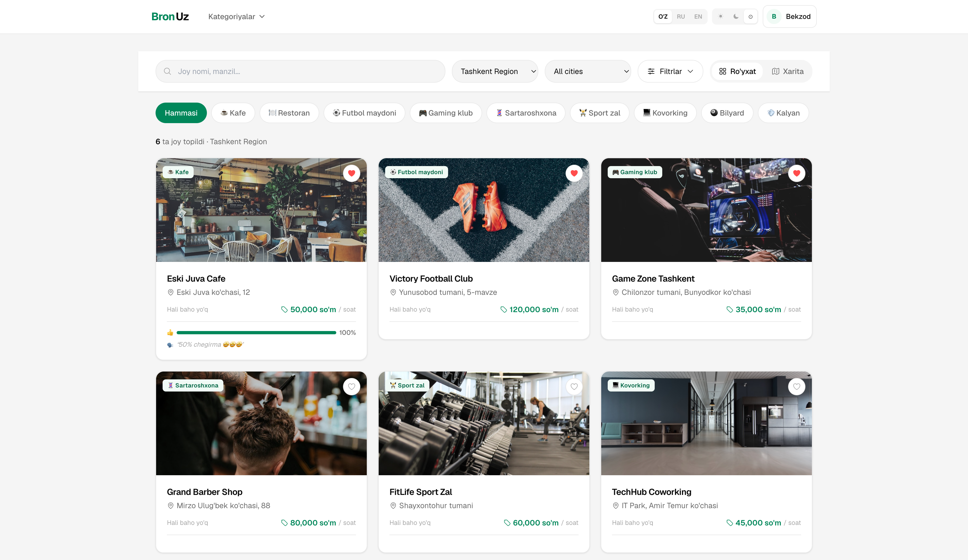Image resolution: width=968 pixels, height=560 pixels.
Task: Click Gaming klub badge on card image
Action: pyautogui.click(x=635, y=172)
